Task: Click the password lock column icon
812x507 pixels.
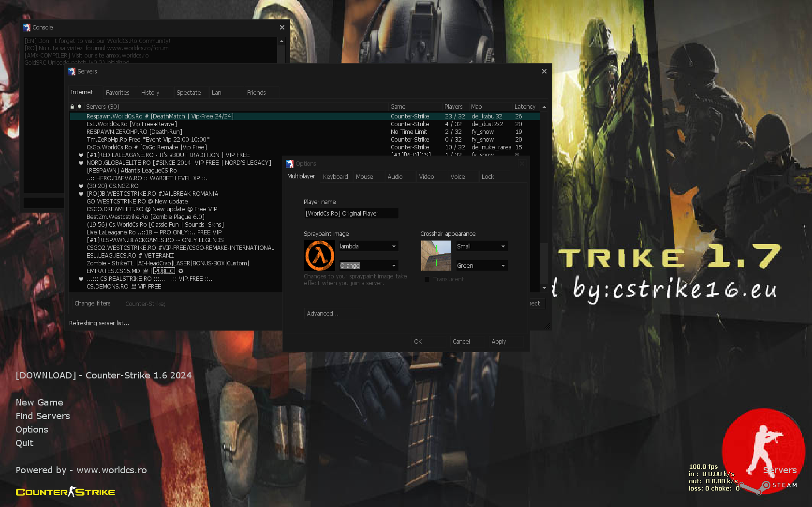Action: tap(73, 107)
